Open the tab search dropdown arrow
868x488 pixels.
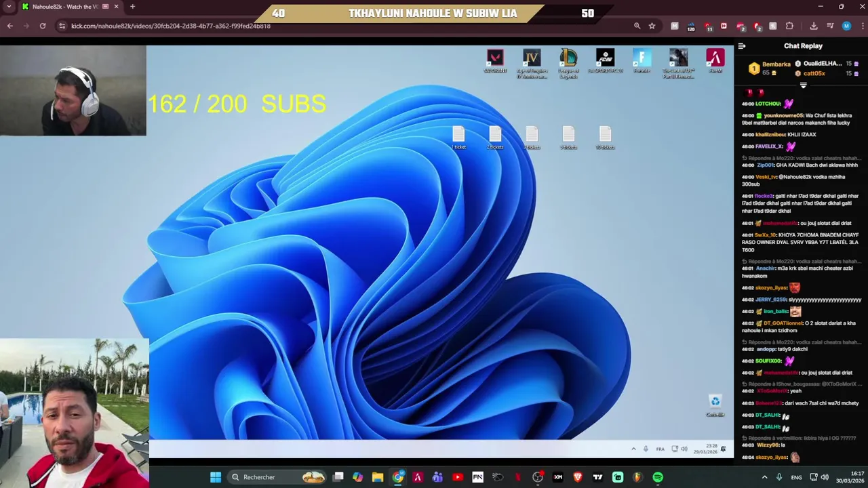[9, 7]
